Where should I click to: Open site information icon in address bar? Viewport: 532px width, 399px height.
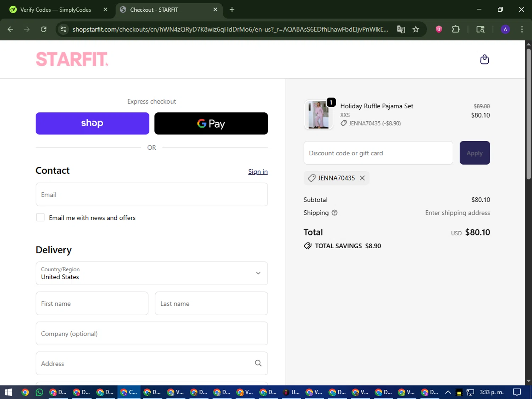point(63,29)
